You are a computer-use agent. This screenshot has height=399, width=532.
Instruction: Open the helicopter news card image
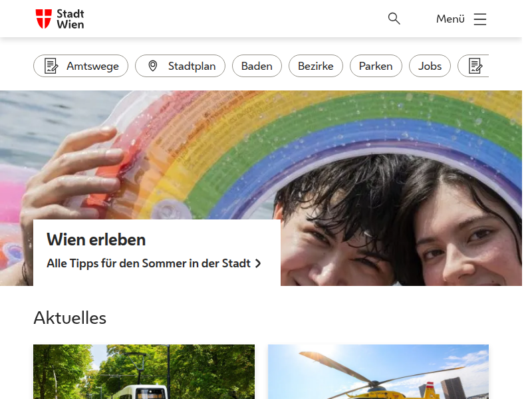click(378, 372)
